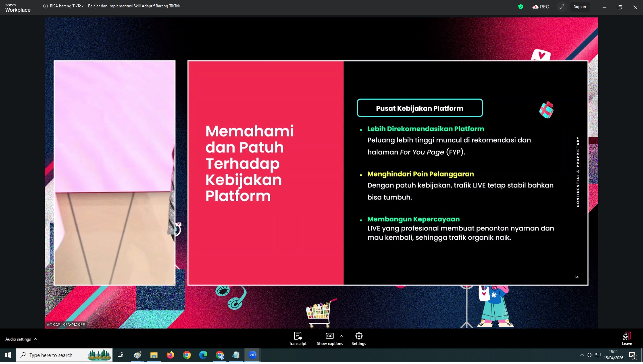Click the REC cloud recording indicator
The width and height of the screenshot is (643, 364).
tap(541, 7)
